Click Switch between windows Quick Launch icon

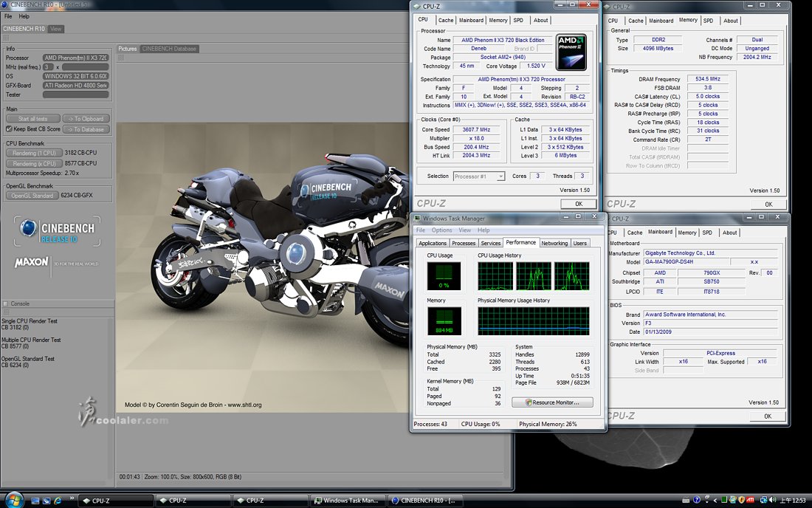point(46,501)
